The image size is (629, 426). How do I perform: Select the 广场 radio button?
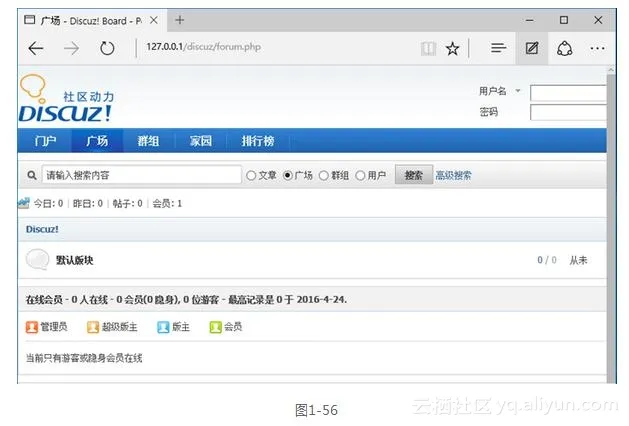pyautogui.click(x=288, y=176)
